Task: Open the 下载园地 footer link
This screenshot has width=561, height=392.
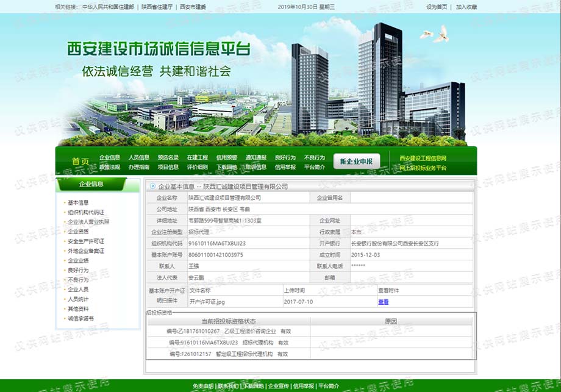Action: [x=253, y=386]
